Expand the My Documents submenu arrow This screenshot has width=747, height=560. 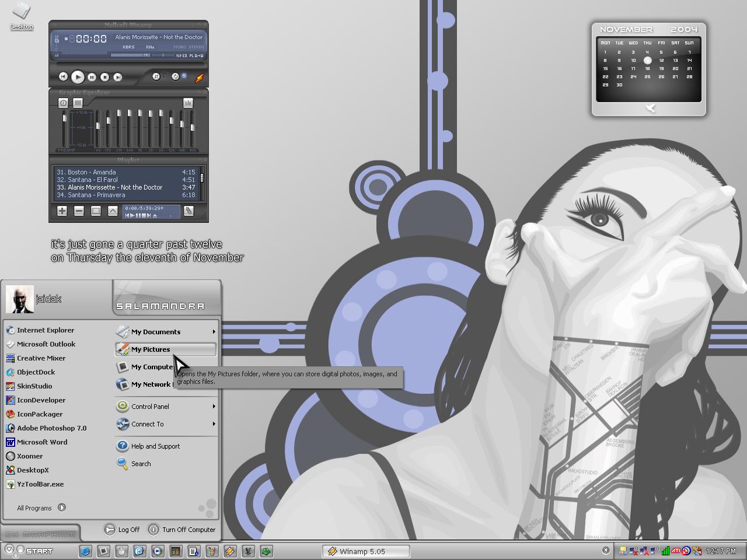point(214,332)
